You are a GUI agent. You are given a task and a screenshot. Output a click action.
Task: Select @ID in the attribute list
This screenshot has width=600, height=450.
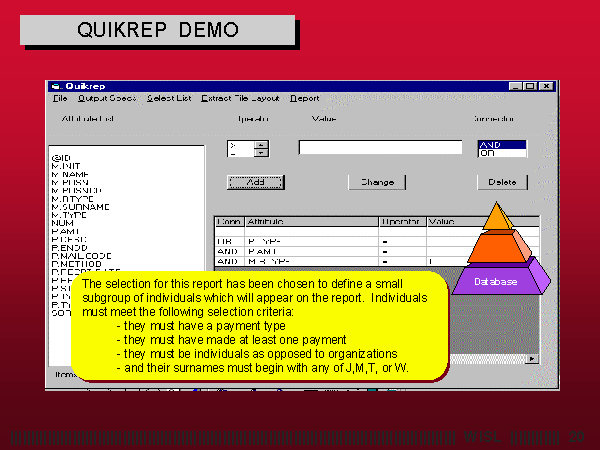click(58, 158)
